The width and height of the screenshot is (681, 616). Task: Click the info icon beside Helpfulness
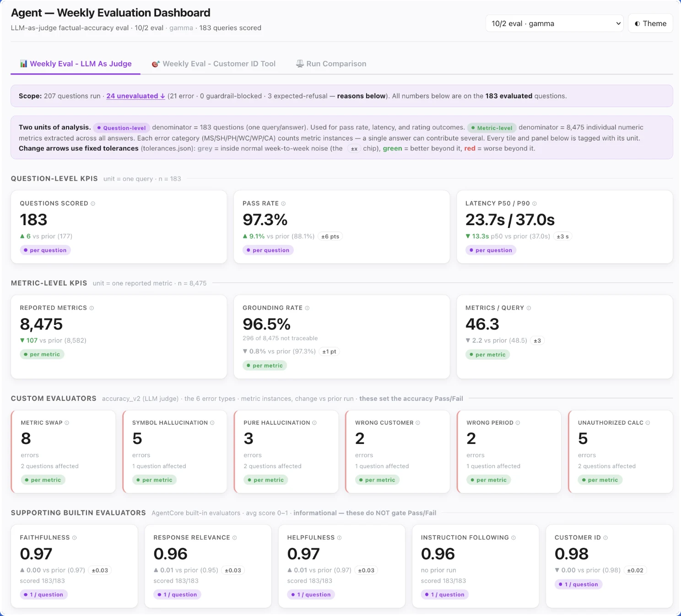point(339,538)
